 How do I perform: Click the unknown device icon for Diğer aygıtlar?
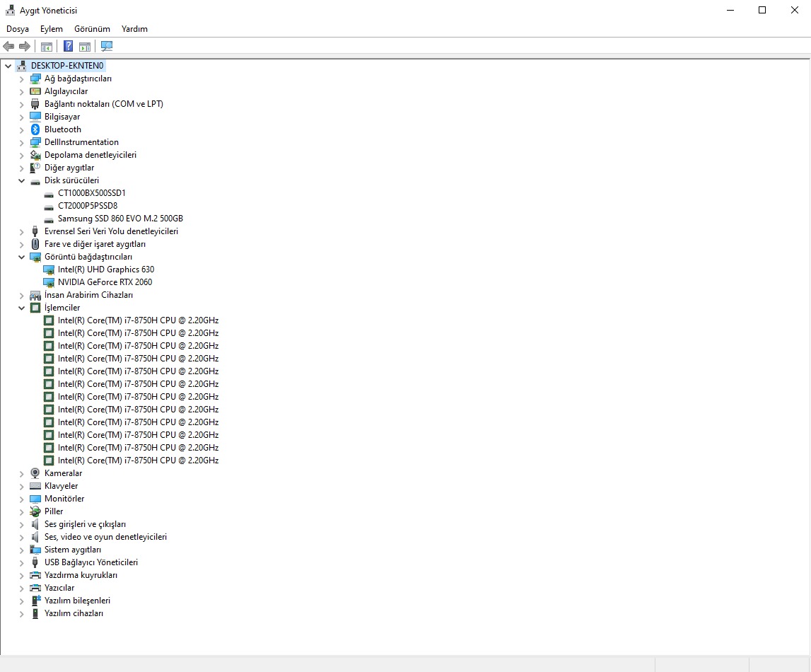coord(35,168)
